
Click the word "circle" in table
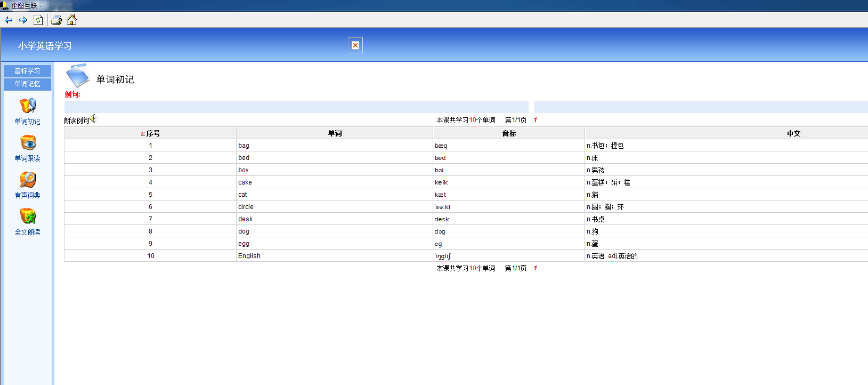[246, 207]
